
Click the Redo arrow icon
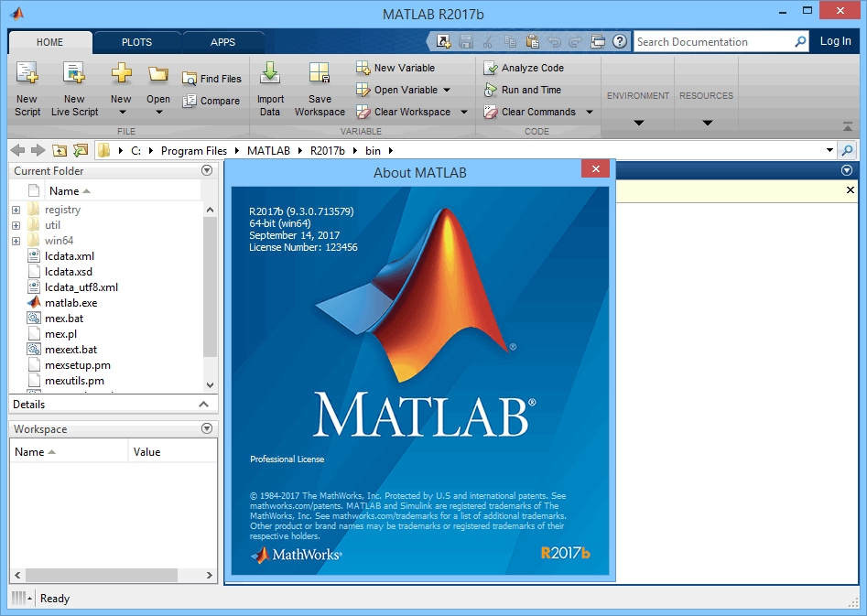point(576,41)
